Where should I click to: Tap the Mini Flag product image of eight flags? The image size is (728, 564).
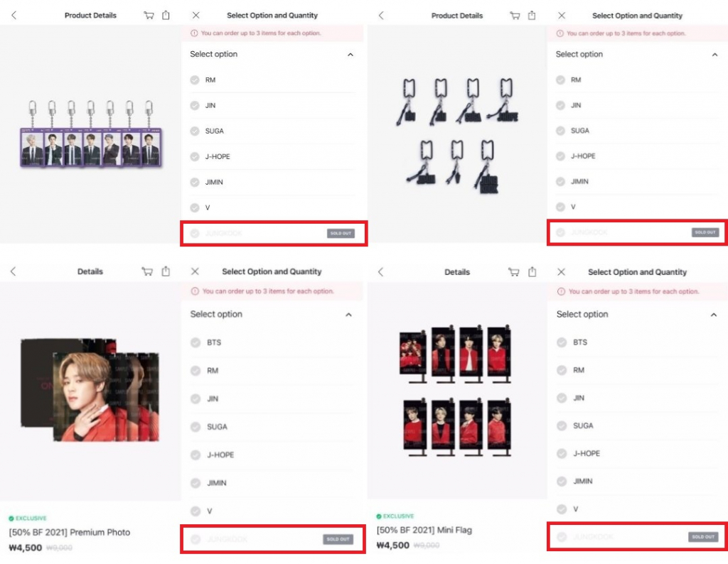[456, 391]
